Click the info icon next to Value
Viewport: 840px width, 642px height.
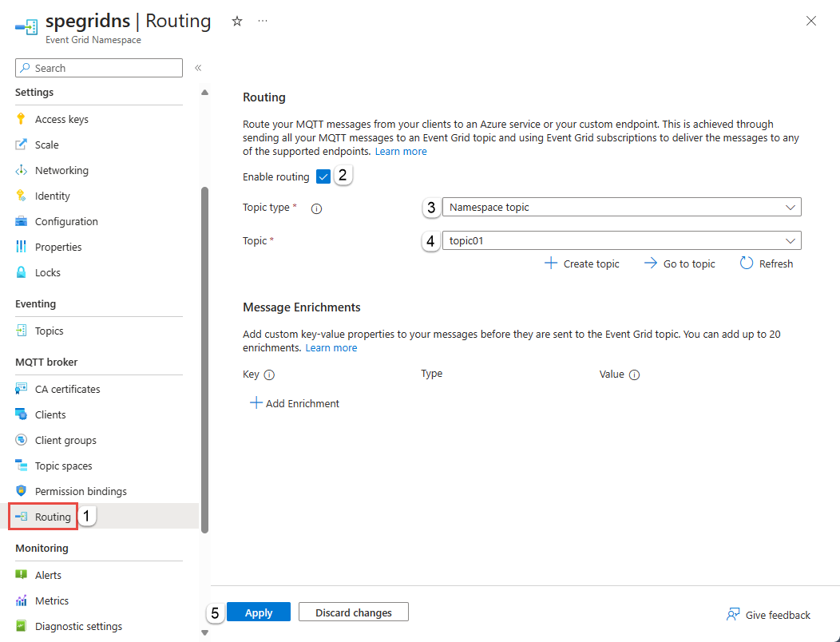point(634,375)
